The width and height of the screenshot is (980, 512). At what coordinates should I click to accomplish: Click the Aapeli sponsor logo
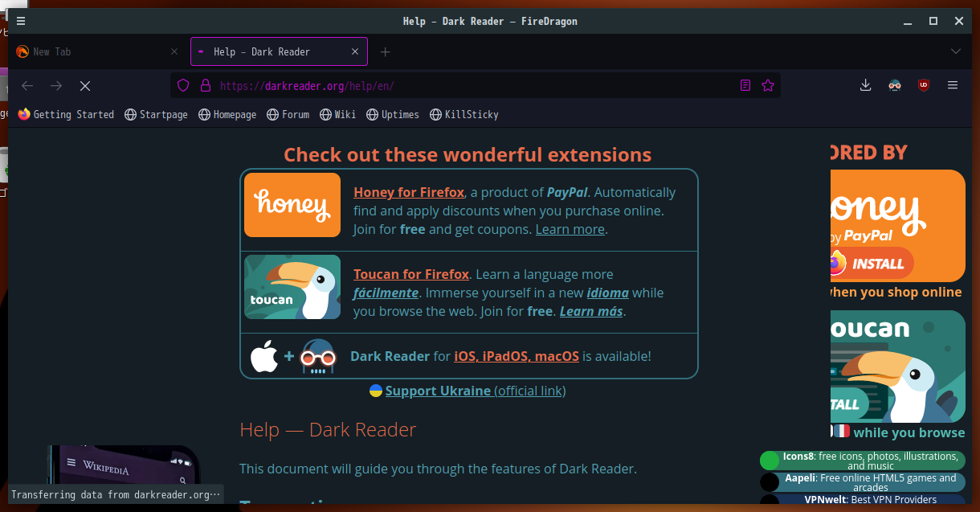click(770, 482)
